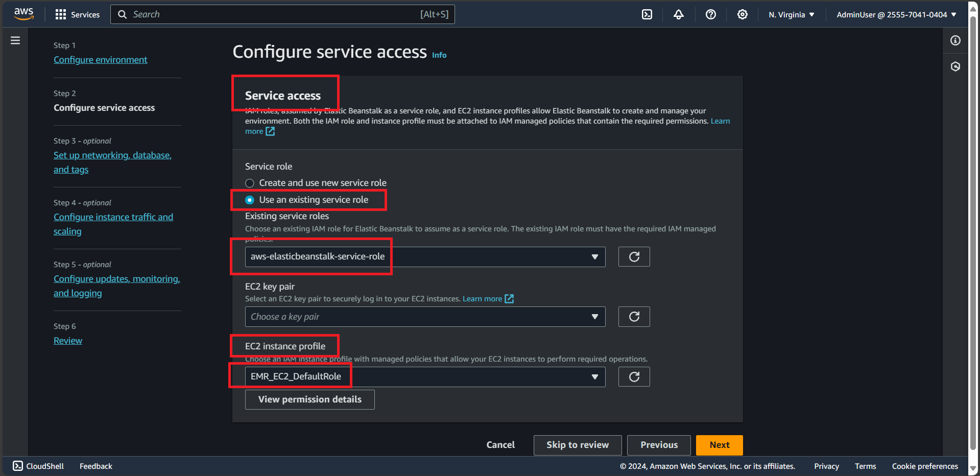
Task: Refresh the EC2 key pair list
Action: tap(634, 317)
